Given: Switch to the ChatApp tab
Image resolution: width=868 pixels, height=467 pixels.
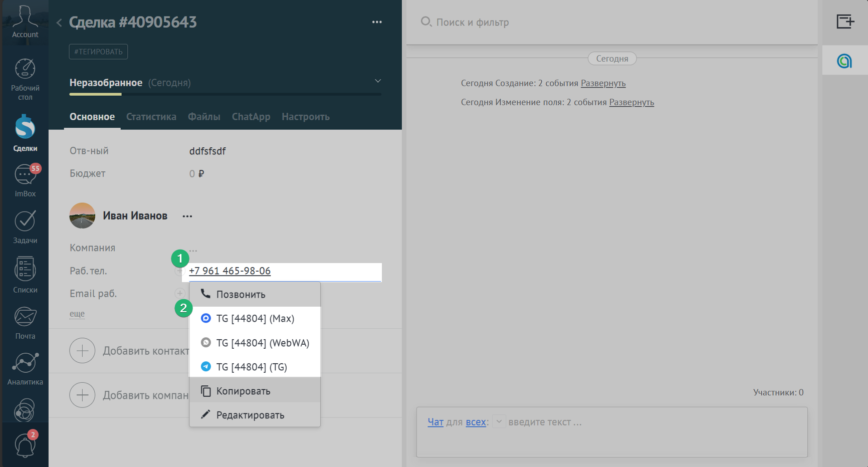Looking at the screenshot, I should click(x=251, y=117).
